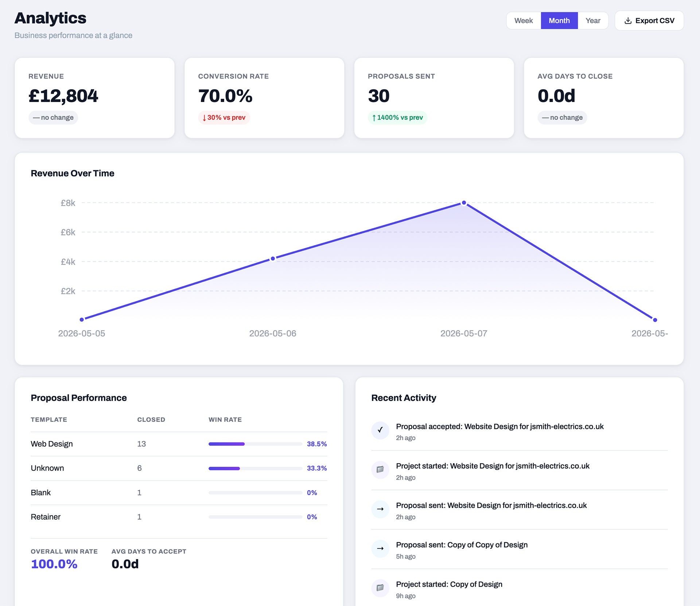Click folder icon for Project started: Copy of Design
This screenshot has width=700, height=606.
(380, 588)
